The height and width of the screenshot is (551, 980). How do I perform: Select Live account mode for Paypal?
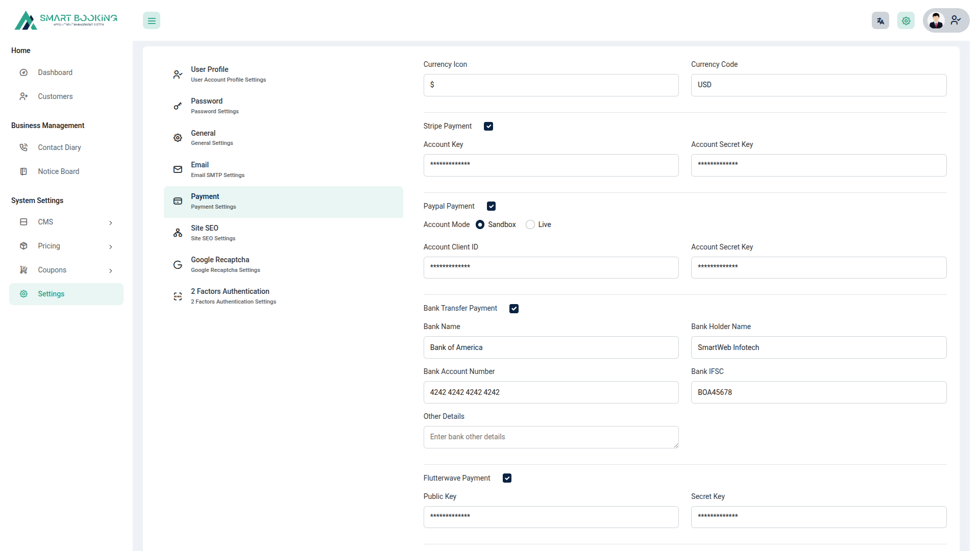[x=530, y=224]
